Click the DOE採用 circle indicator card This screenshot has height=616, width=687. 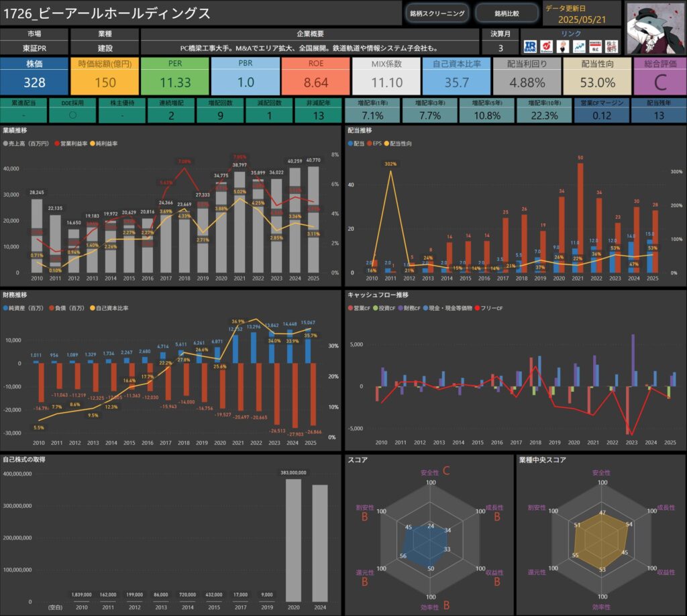[x=72, y=111]
